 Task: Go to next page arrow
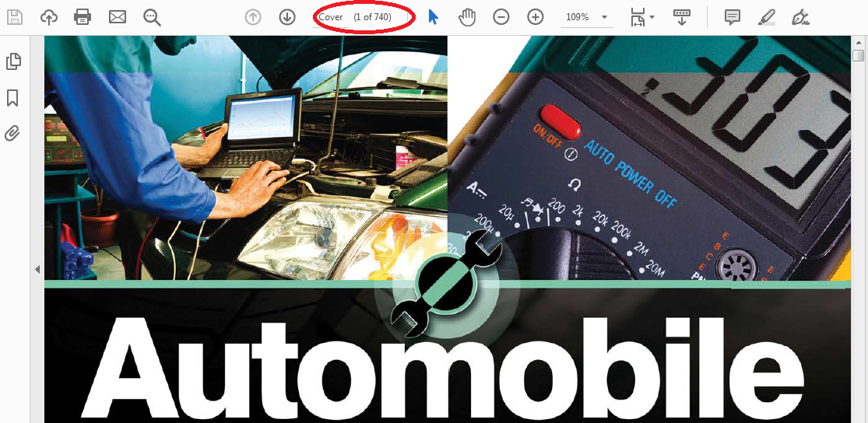(x=286, y=17)
